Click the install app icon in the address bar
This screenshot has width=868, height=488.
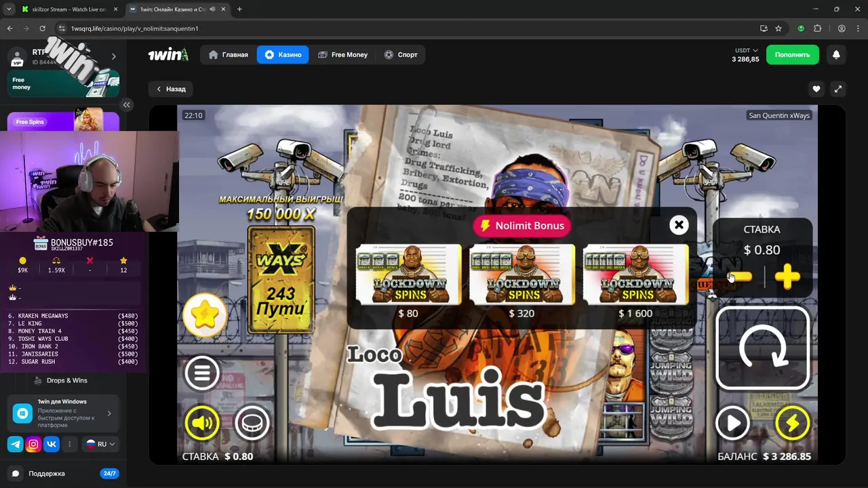[x=764, y=28]
